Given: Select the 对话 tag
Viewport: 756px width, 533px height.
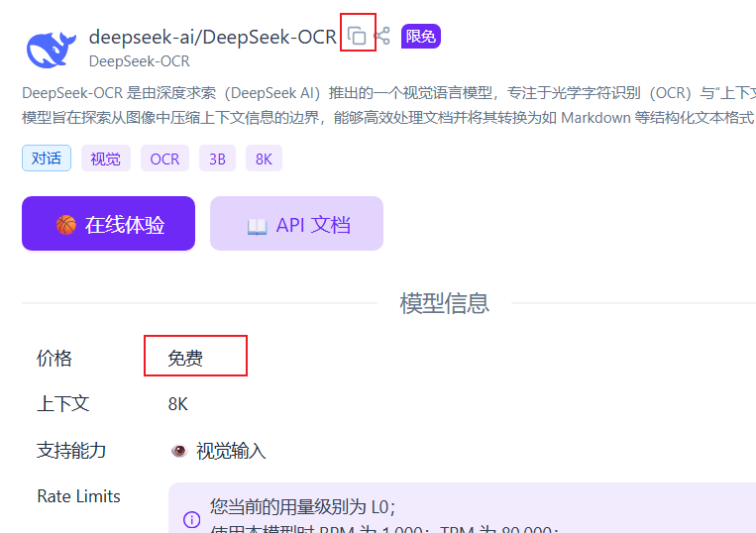Looking at the screenshot, I should pyautogui.click(x=47, y=159).
